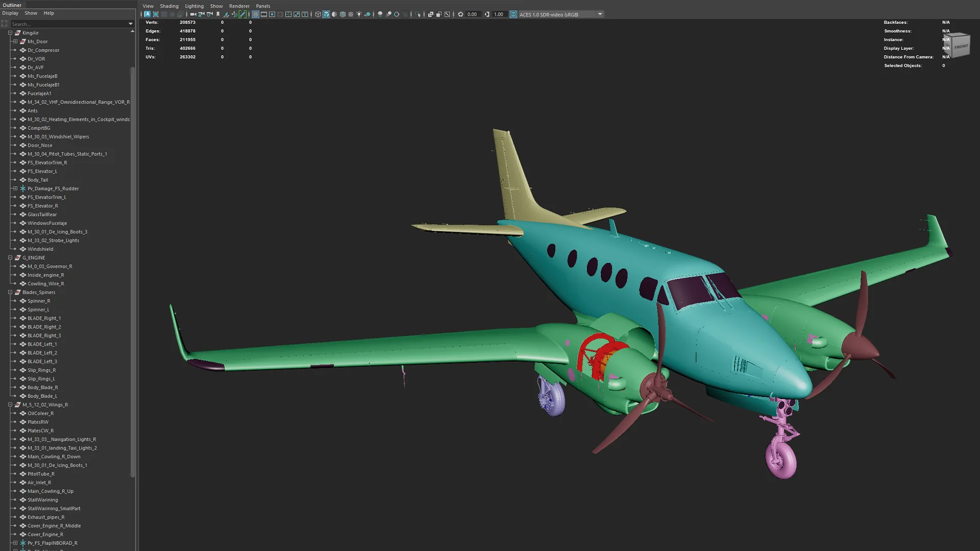Viewport: 980px width, 551px height.
Task: Open the Outliner Help menu
Action: pyautogui.click(x=48, y=13)
